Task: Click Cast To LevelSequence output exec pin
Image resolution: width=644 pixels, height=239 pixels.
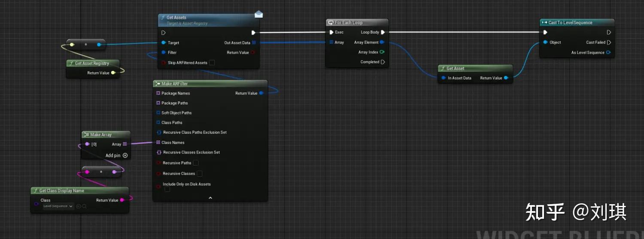Action: 609,32
